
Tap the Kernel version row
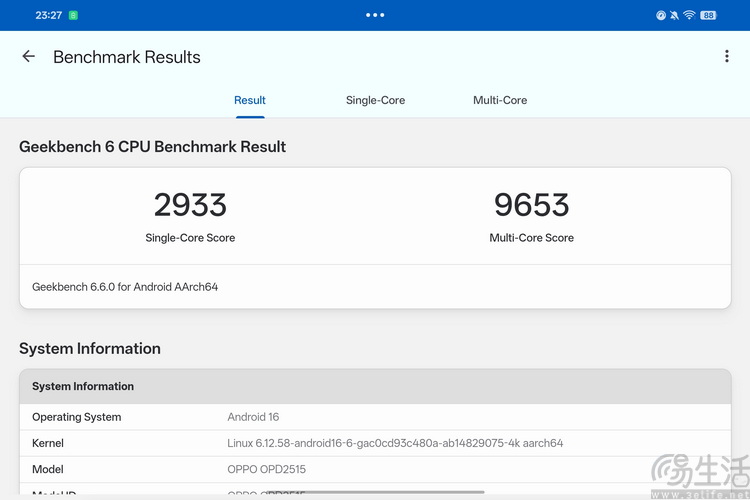(375, 443)
